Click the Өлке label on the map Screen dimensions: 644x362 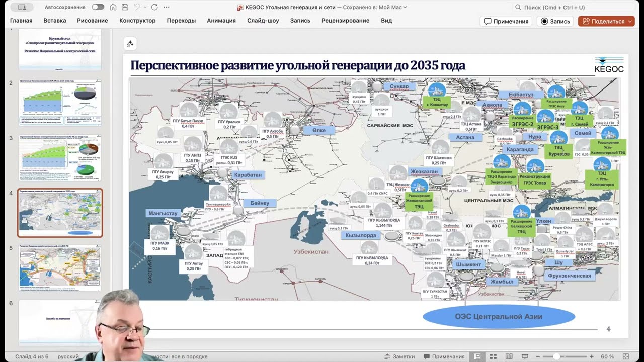[x=318, y=130]
